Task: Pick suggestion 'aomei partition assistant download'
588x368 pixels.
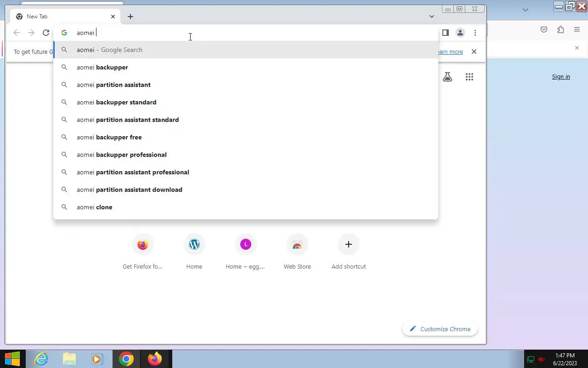Action: click(x=246, y=190)
